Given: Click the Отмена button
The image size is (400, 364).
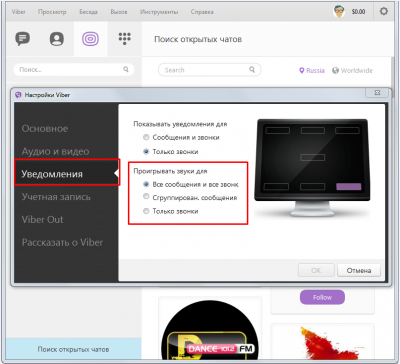Looking at the screenshot, I should [359, 270].
